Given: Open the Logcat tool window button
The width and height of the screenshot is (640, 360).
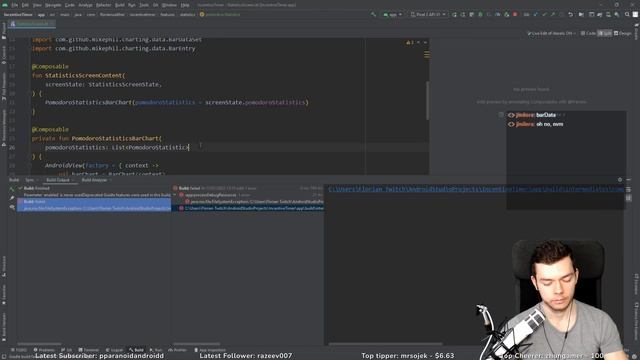Looking at the screenshot, I should pyautogui.click(x=114, y=350).
